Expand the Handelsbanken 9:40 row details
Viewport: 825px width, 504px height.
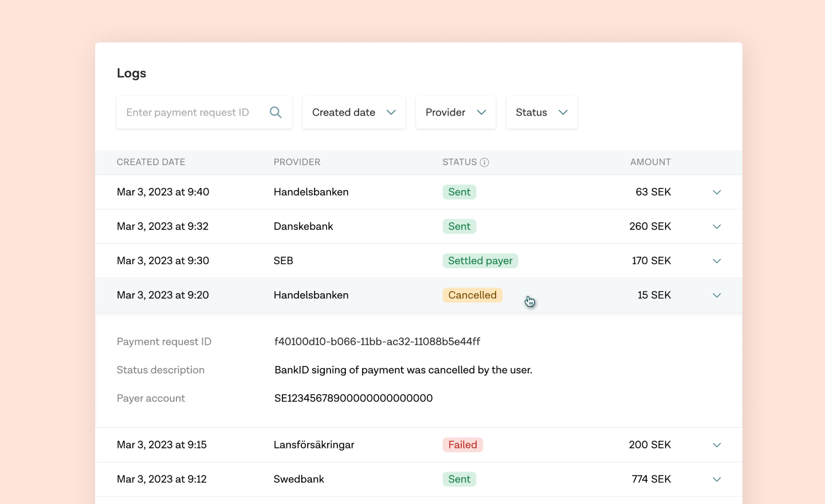pyautogui.click(x=717, y=192)
